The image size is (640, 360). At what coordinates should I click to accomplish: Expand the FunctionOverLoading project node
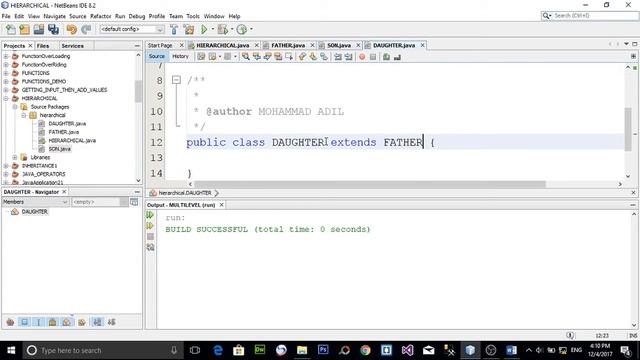[x=6, y=56]
